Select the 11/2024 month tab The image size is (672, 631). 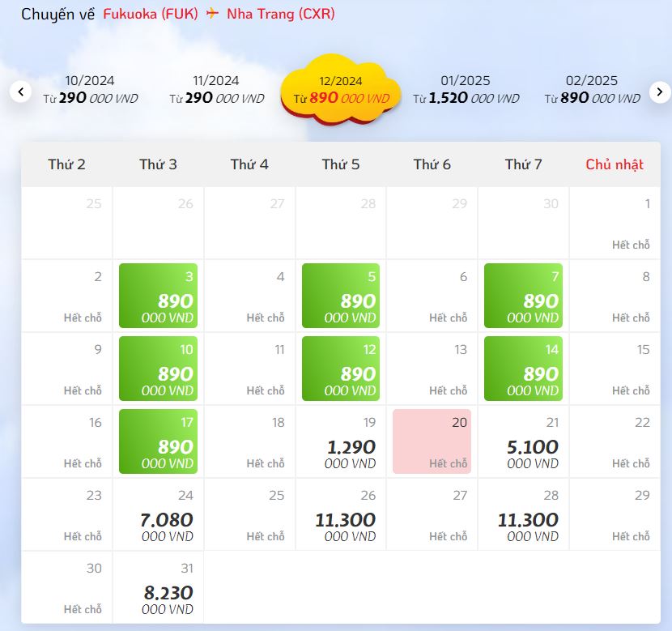216,90
